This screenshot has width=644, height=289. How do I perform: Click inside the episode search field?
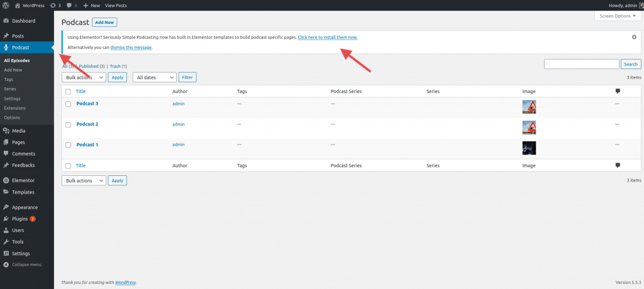581,64
